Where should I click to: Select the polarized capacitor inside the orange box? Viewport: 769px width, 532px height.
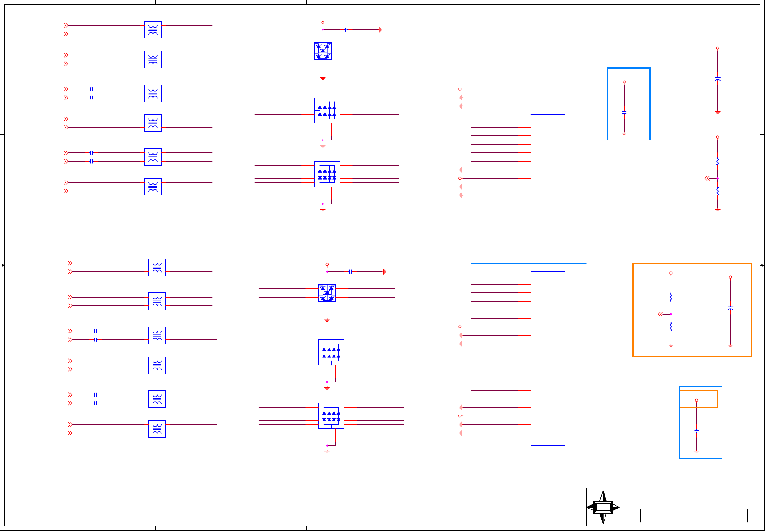point(730,308)
